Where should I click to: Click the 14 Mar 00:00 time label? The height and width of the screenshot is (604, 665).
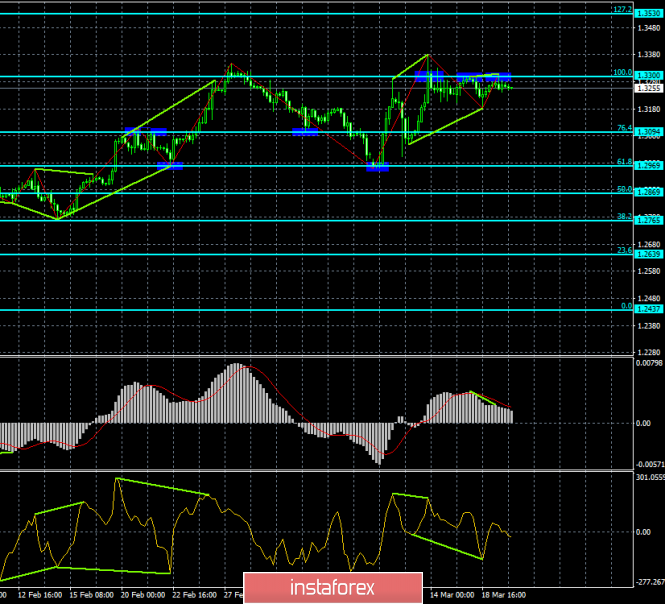[452, 595]
